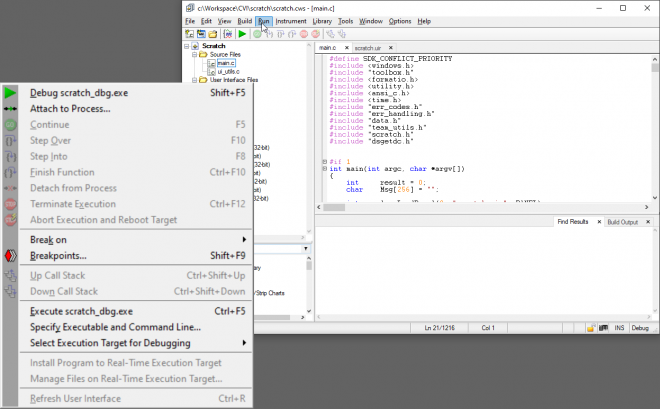
Task: Collapse the Source Files folder
Action: (194, 55)
